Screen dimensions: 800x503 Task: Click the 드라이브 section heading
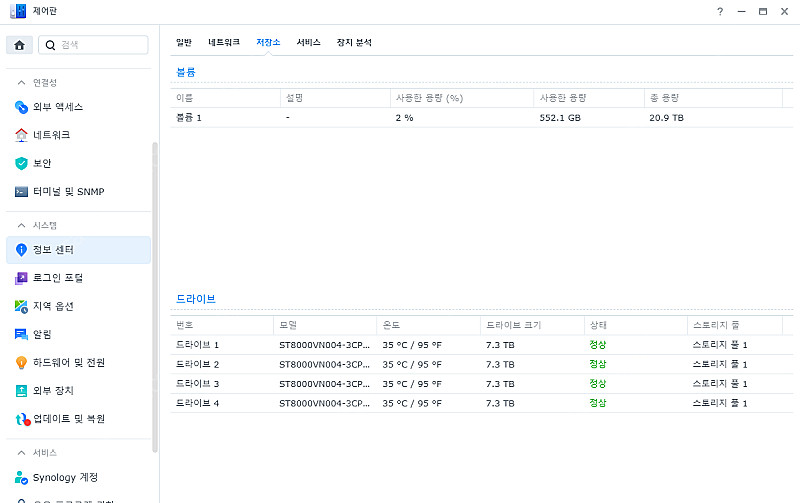coord(196,299)
